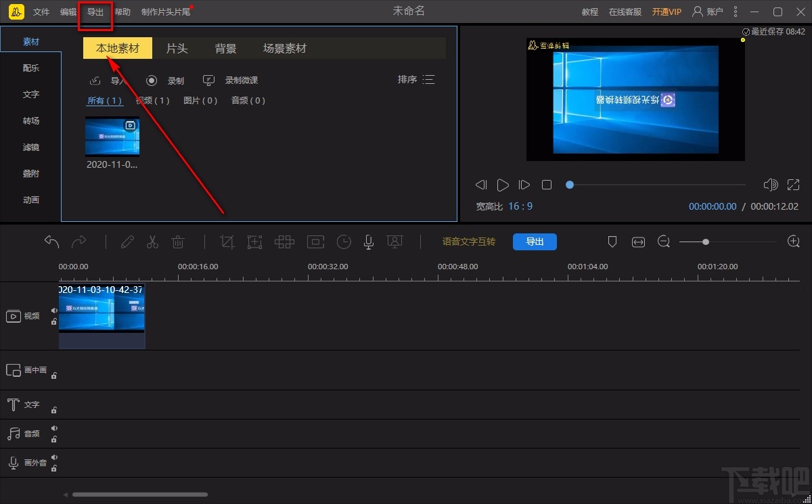This screenshot has height=504, width=812.
Task: Toggle lock on the 画中画 track
Action: tap(54, 375)
